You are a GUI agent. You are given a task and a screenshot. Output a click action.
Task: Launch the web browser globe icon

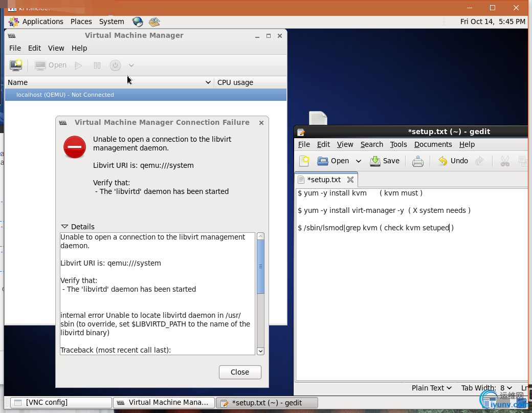tap(137, 21)
